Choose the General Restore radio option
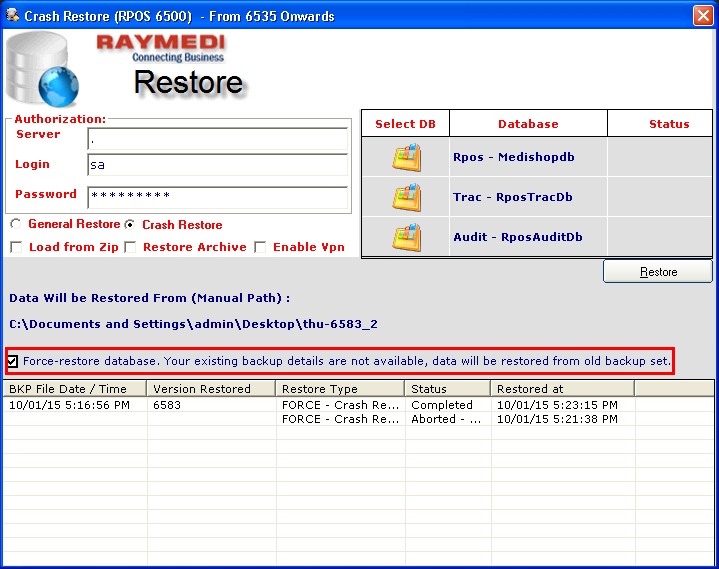 click(16, 224)
